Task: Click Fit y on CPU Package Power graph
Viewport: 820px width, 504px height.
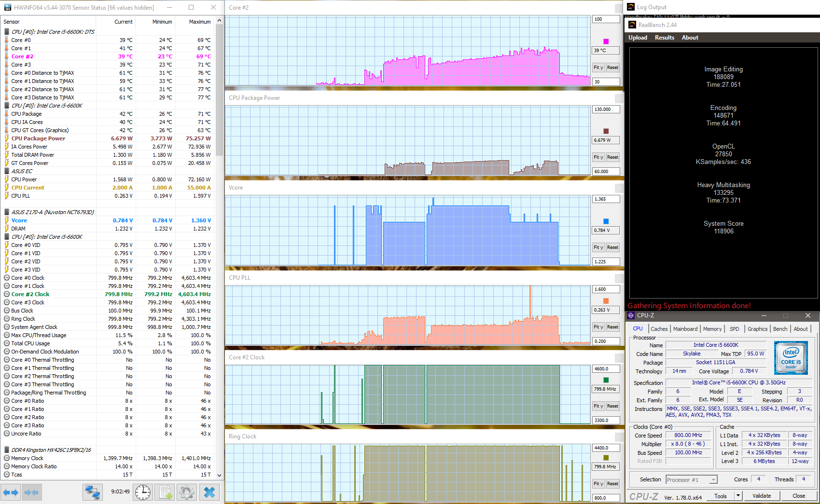Action: (598, 157)
